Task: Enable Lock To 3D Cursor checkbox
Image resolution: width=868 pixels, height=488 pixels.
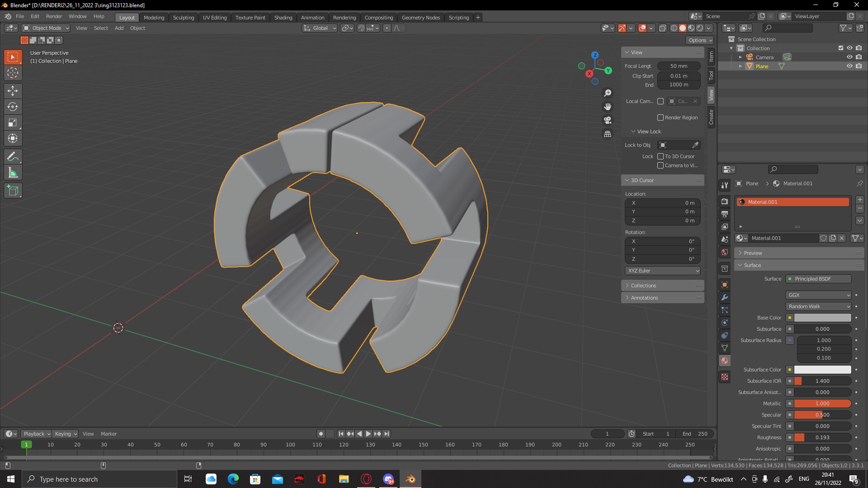Action: [x=660, y=156]
